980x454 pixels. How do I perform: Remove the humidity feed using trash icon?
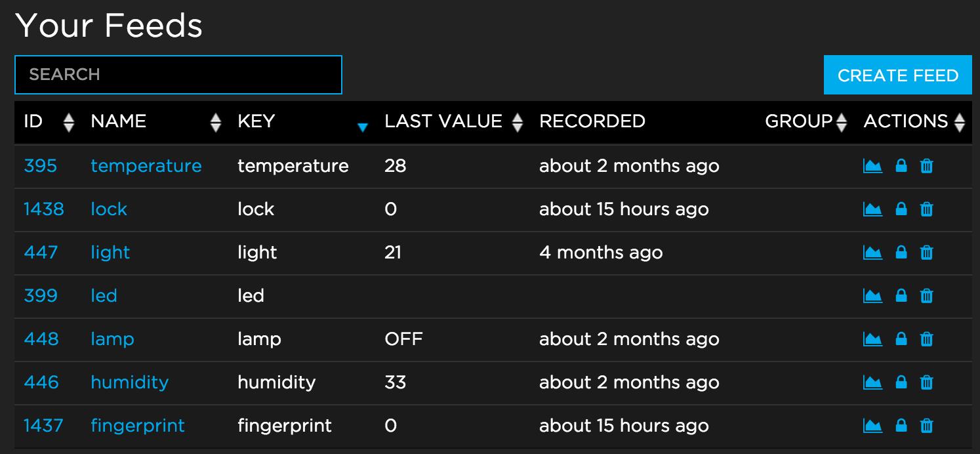(926, 382)
